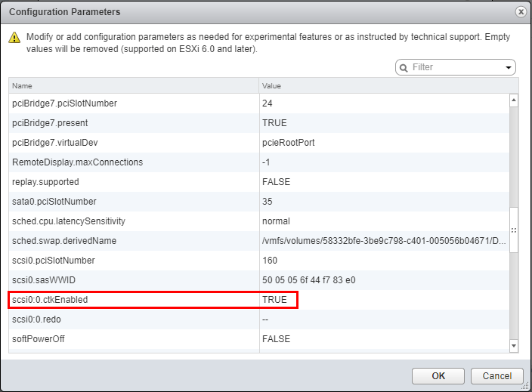Click the yellow warning triangle icon

(14, 38)
